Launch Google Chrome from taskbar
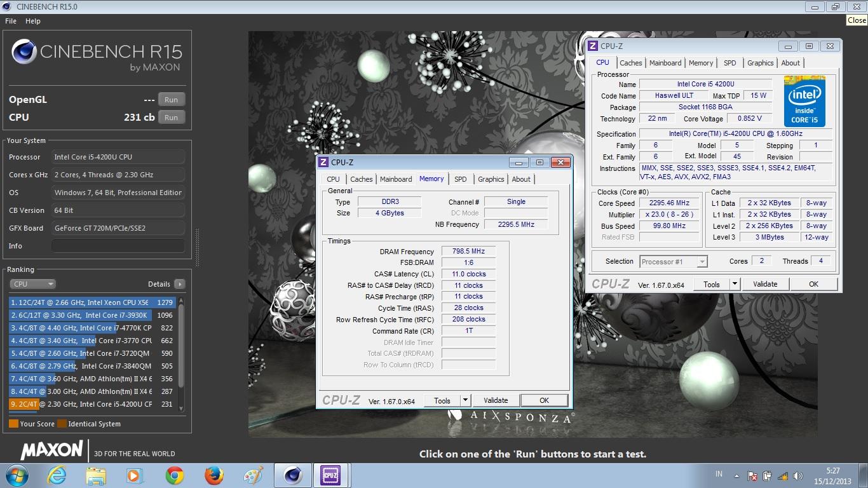The width and height of the screenshot is (868, 488). pos(174,475)
